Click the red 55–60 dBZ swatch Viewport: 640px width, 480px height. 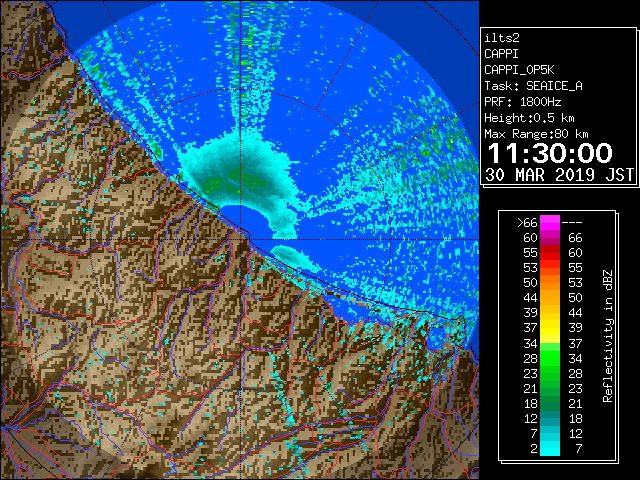tap(550, 252)
